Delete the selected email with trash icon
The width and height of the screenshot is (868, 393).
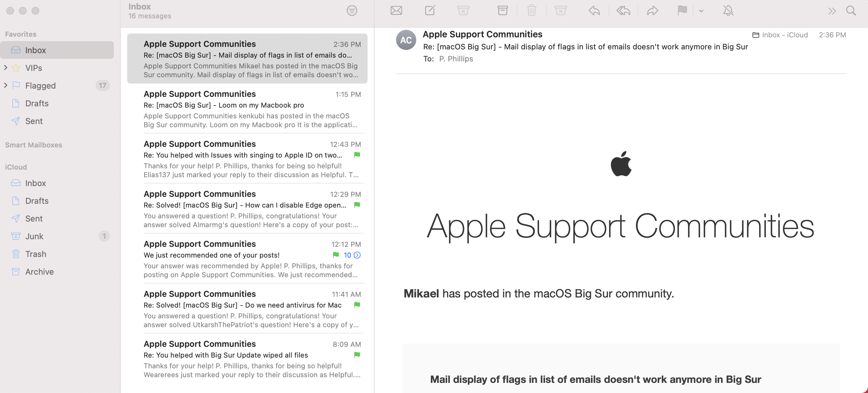point(531,11)
